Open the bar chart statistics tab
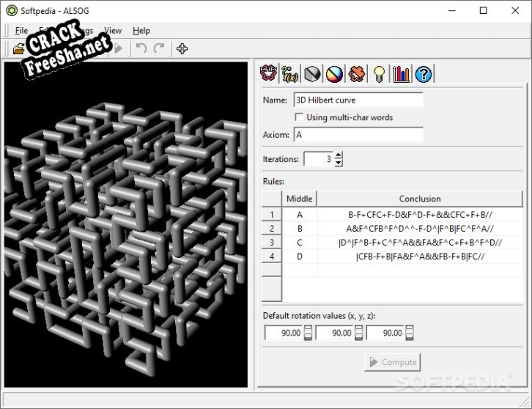Screen dimensions: 532x409 point(401,73)
